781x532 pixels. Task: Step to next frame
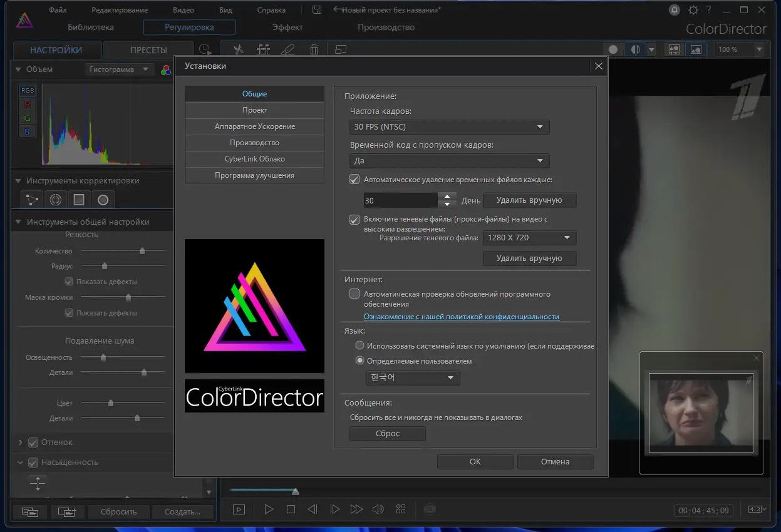335,509
